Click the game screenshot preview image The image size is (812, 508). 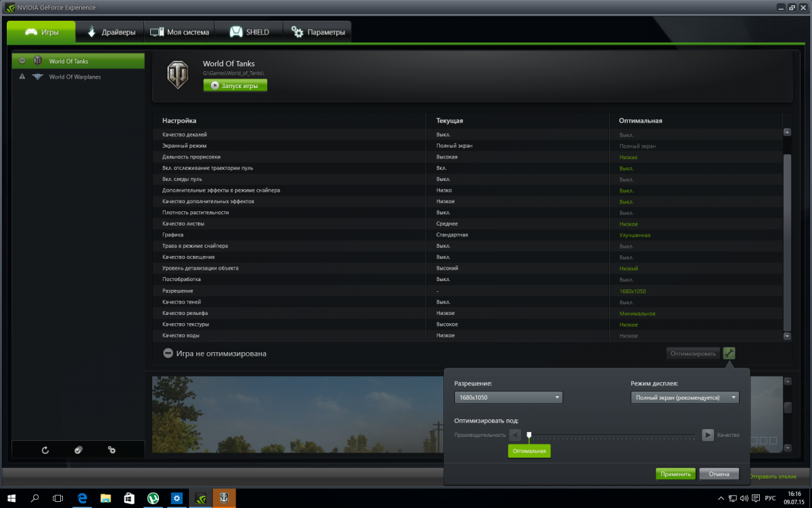pos(298,415)
